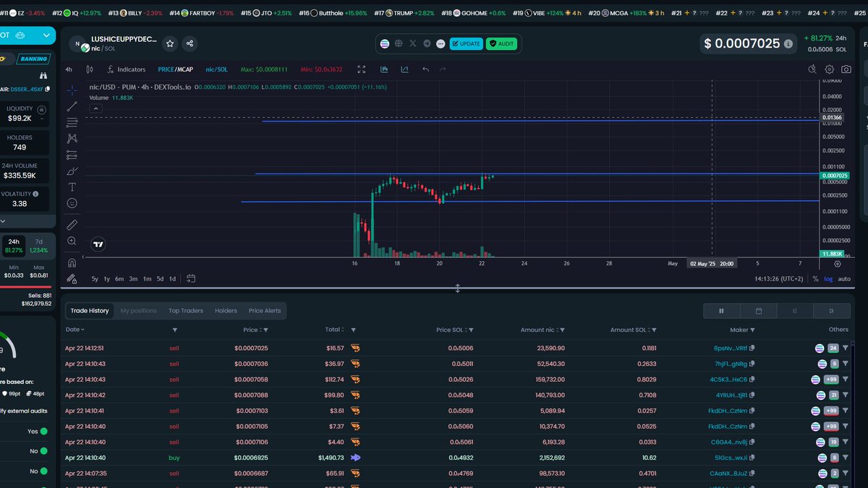Go to previous trades page
The width and height of the screenshot is (868, 488).
(x=795, y=311)
